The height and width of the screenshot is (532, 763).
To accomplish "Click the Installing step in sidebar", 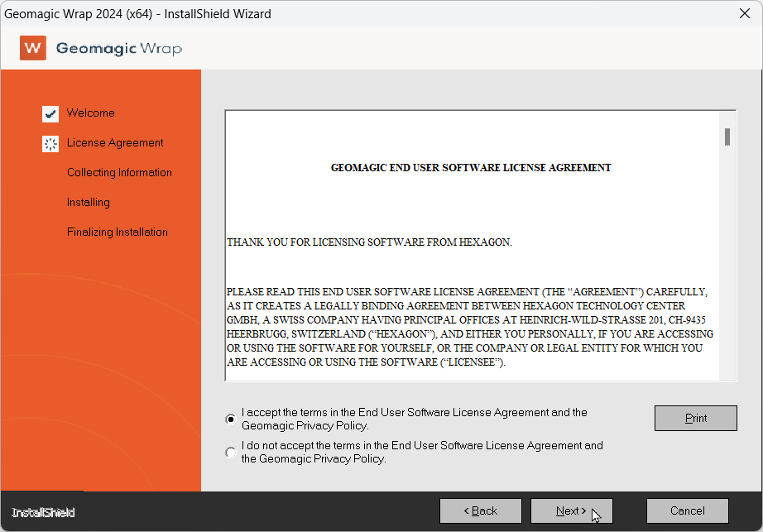I will pyautogui.click(x=89, y=203).
